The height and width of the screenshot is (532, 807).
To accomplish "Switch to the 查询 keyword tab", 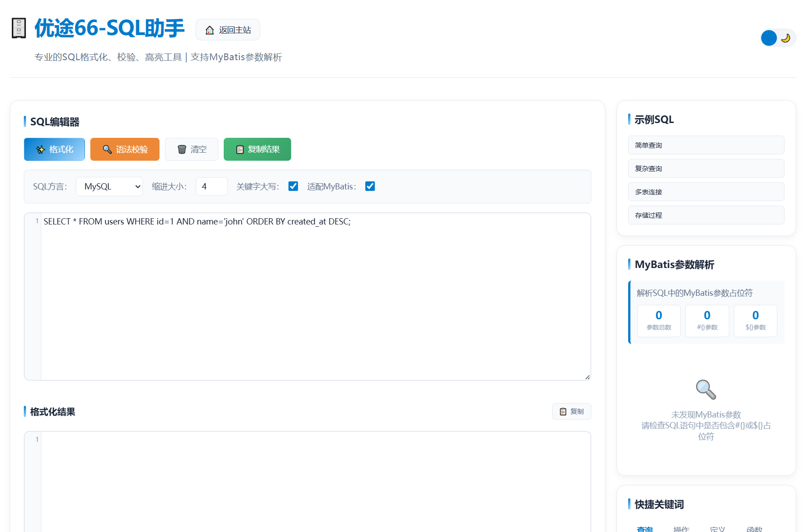I will point(645,529).
